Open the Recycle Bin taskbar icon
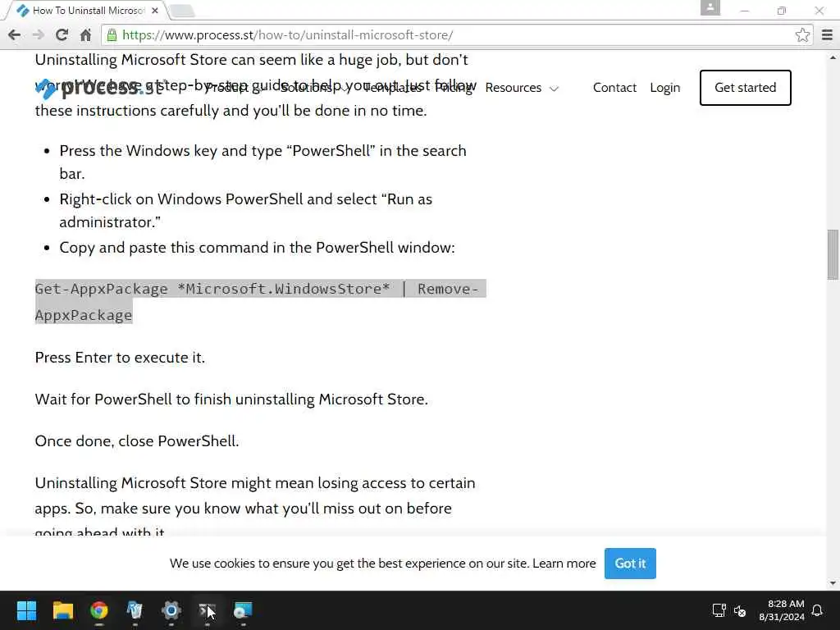Viewport: 840px width, 630px height. click(135, 610)
